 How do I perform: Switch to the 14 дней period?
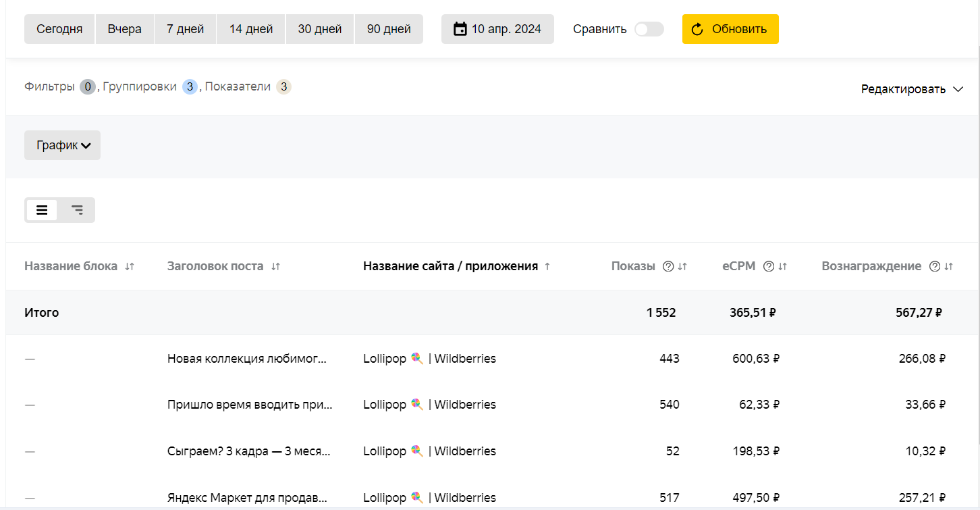(x=251, y=29)
